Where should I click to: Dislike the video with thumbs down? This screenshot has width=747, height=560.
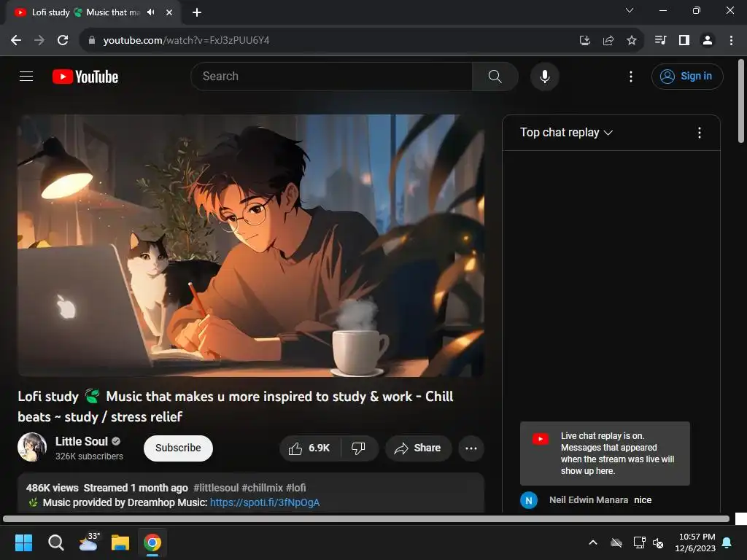[x=359, y=448]
